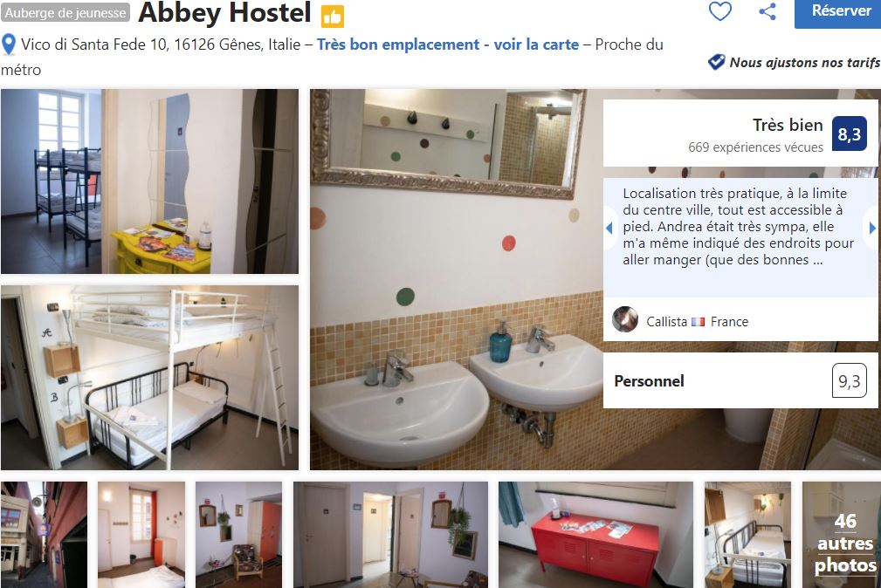Open the street alley thumbnail

pyautogui.click(x=45, y=535)
